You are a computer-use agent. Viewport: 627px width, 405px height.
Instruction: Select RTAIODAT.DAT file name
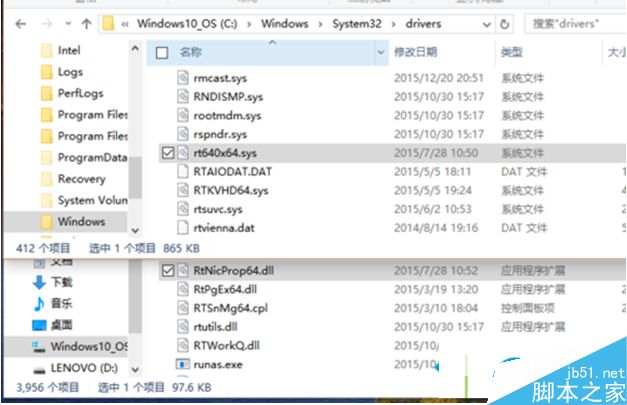coord(232,172)
